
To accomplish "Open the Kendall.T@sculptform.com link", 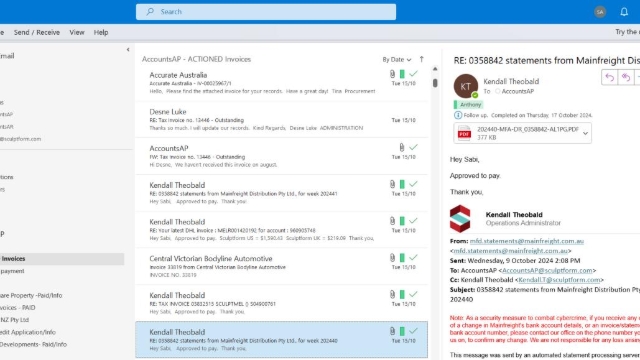I will pos(559,280).
